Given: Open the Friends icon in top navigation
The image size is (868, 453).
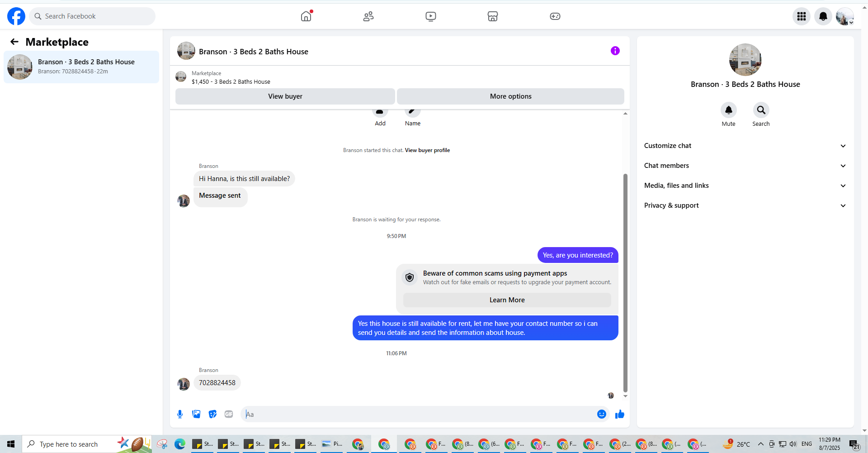Looking at the screenshot, I should pos(368,16).
